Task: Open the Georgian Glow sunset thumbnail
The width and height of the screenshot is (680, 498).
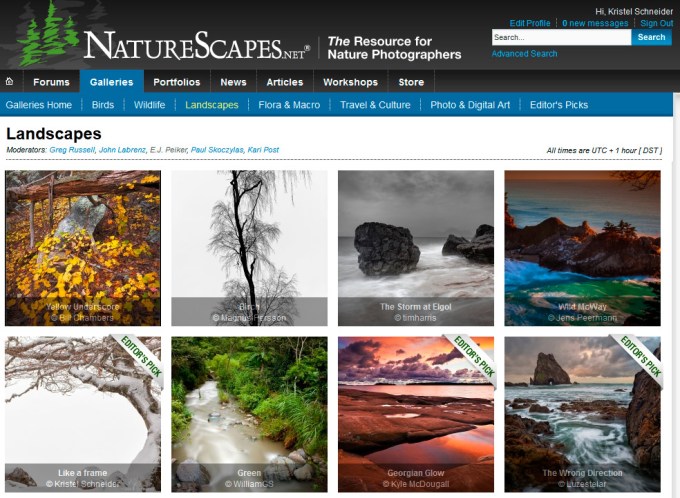Action: click(x=416, y=414)
